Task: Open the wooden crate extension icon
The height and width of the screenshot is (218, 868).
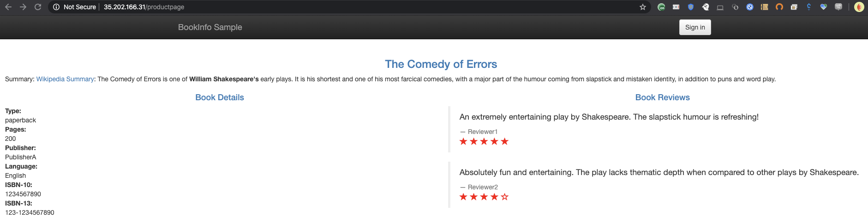Action: click(x=765, y=7)
